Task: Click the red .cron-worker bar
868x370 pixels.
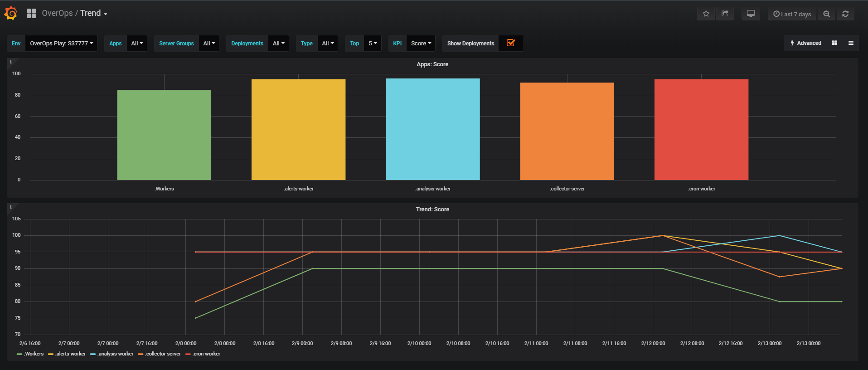Action: click(x=701, y=130)
